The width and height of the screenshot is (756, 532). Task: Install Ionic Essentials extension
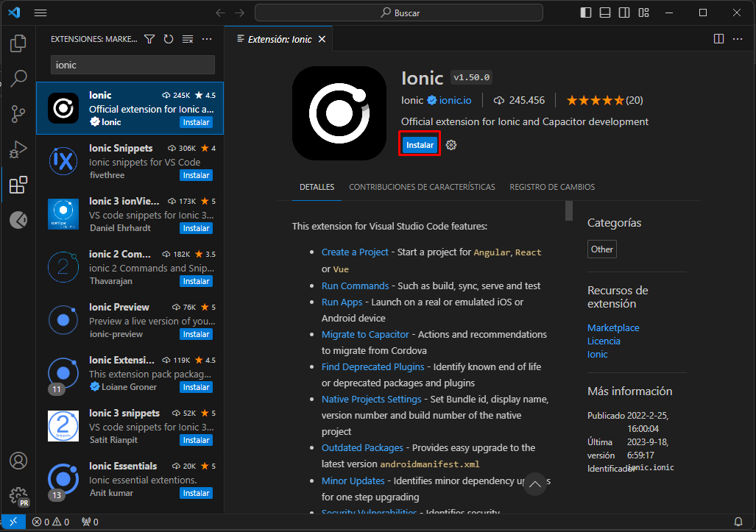(x=197, y=494)
